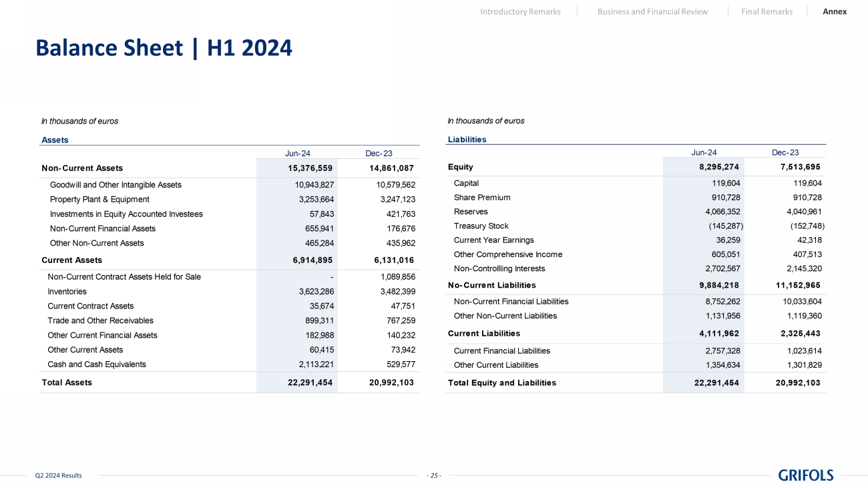This screenshot has height=488, width=868.
Task: Open the Introductory Remarks section tab
Action: [520, 11]
